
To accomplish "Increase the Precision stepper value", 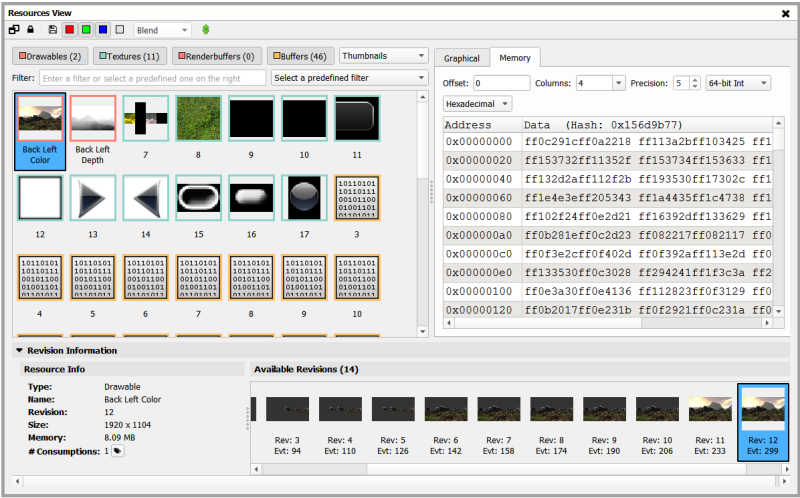I will click(x=695, y=80).
